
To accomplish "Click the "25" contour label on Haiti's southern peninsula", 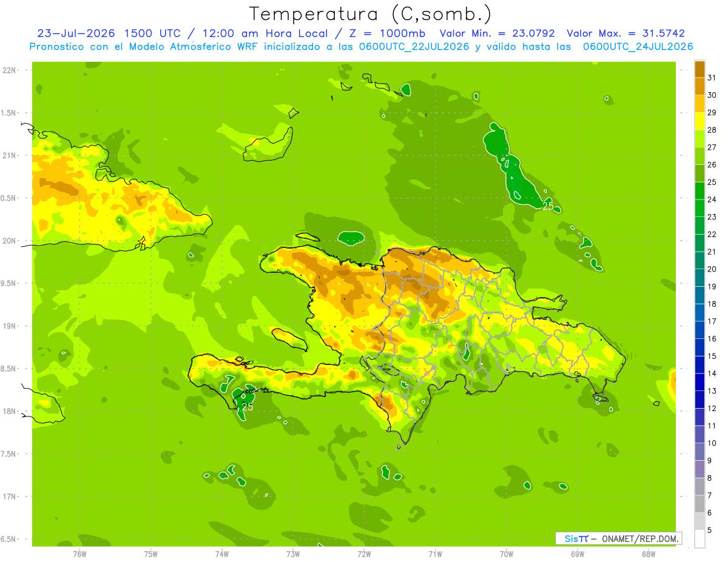I will (247, 407).
